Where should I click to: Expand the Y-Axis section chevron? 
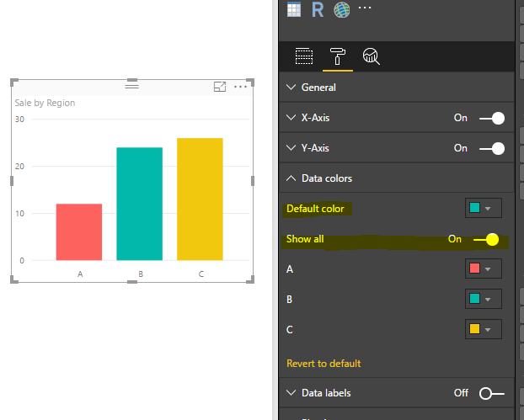(x=291, y=148)
